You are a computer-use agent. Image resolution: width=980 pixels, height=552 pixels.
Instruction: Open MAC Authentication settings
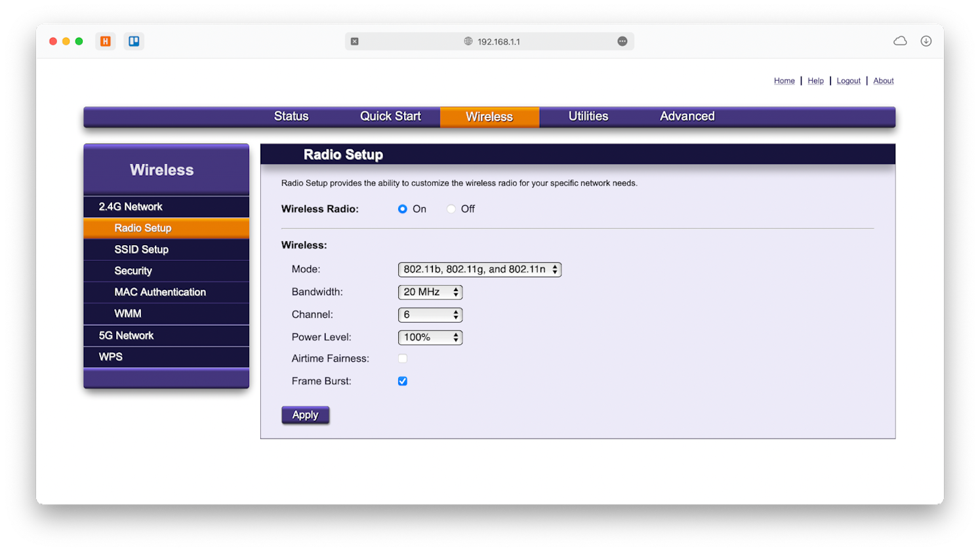coord(160,292)
